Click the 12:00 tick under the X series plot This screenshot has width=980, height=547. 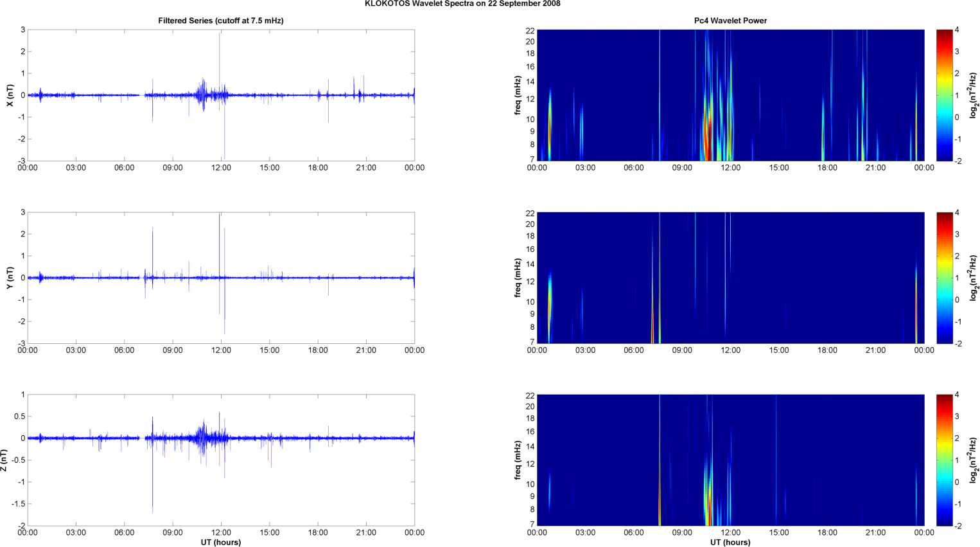(221, 168)
